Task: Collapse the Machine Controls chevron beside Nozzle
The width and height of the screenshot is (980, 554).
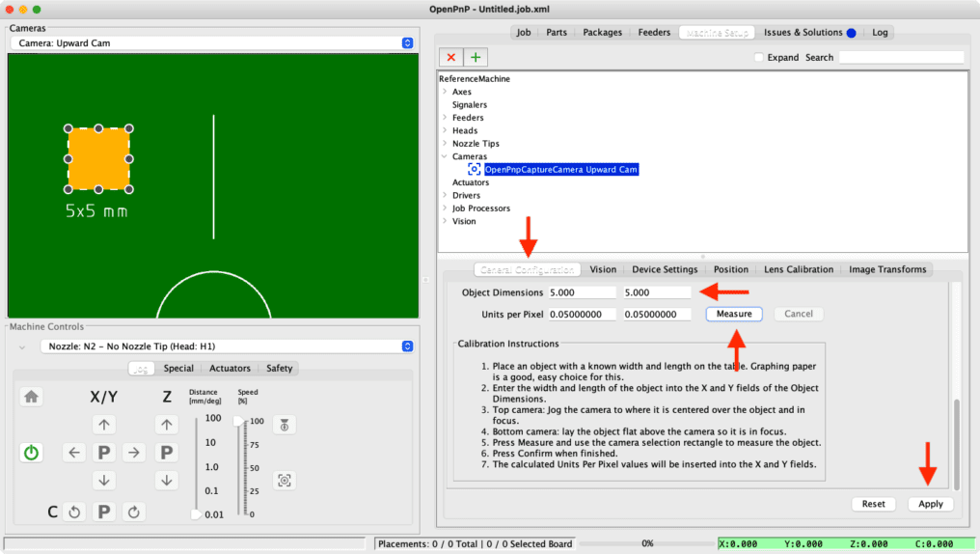Action: click(22, 347)
